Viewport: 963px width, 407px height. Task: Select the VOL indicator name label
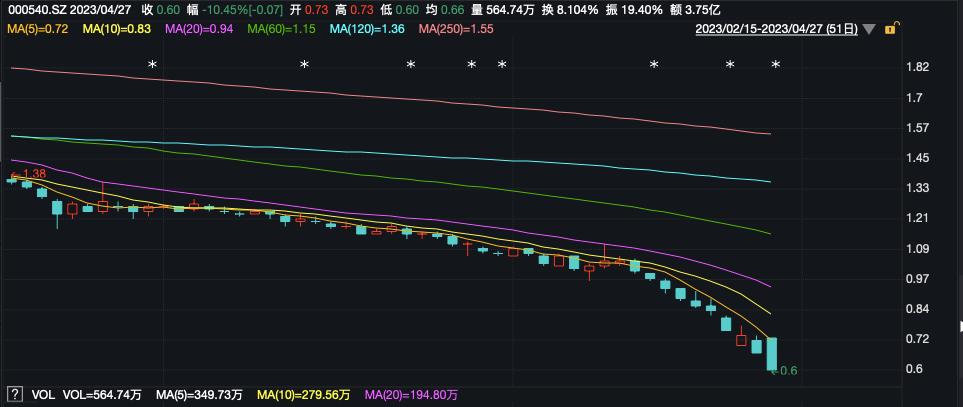coord(41,394)
